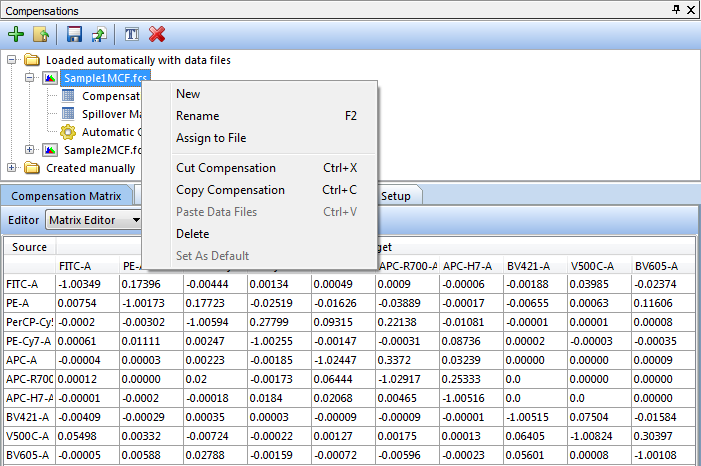Click the red X delete icon
This screenshot has height=466, width=701.
pyautogui.click(x=157, y=34)
